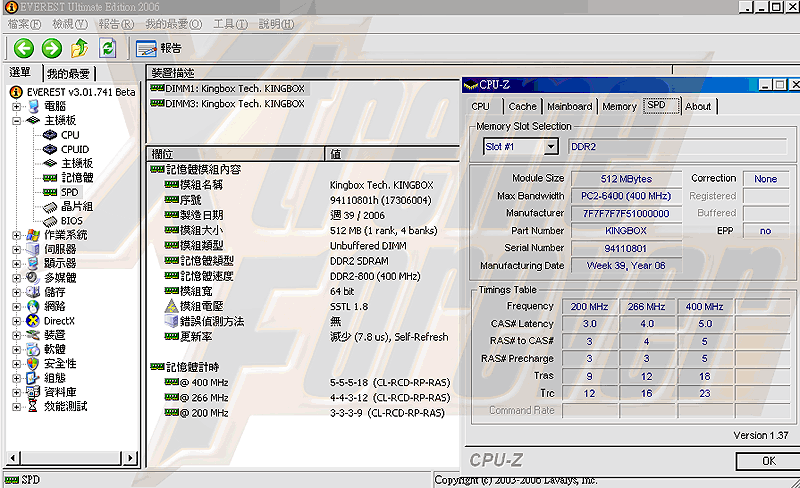Expand the 作業系統 tree node
This screenshot has width=800, height=488.
(x=16, y=235)
